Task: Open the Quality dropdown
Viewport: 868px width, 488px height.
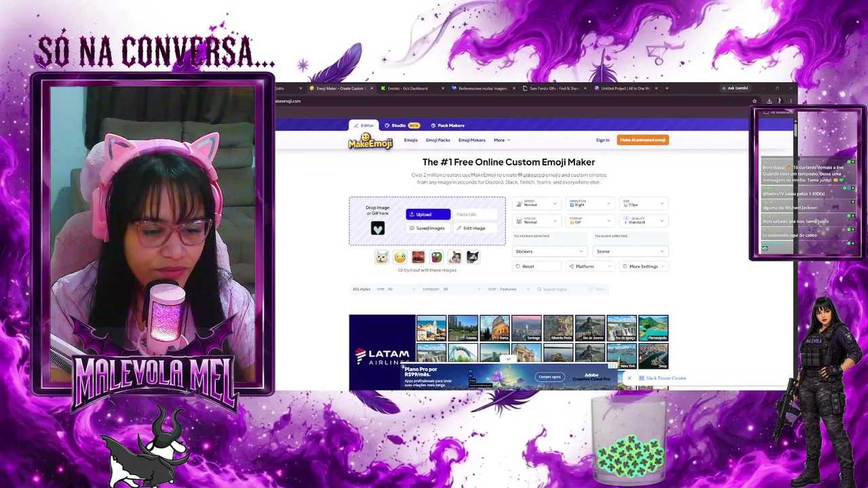Action: pyautogui.click(x=643, y=221)
